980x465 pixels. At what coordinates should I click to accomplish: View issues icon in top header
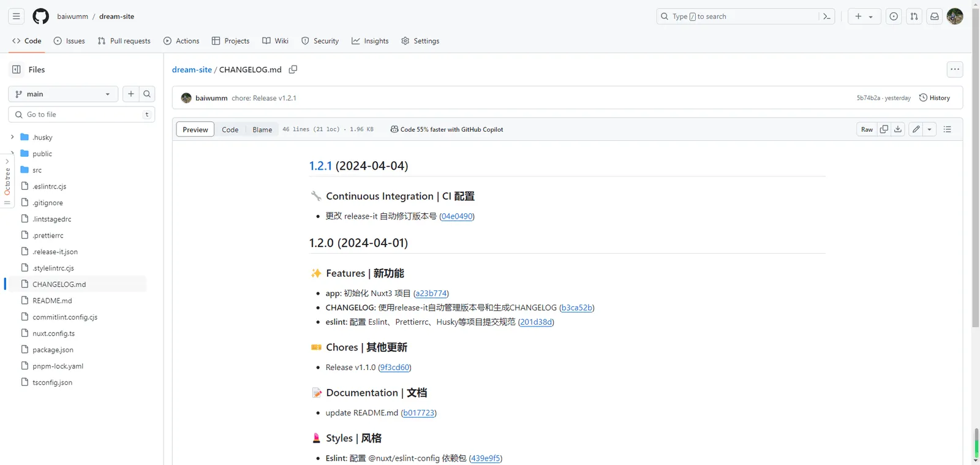tap(894, 17)
